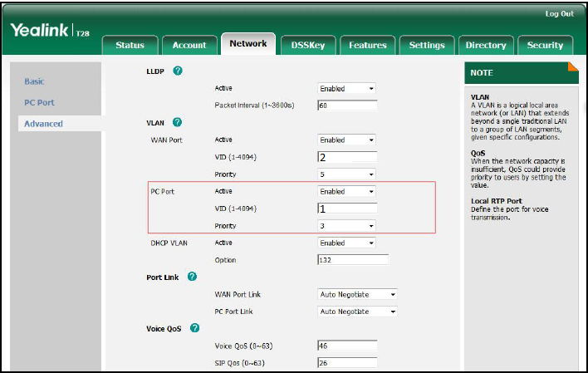The image size is (588, 373).
Task: Click the WAN Port label under VLAN
Action: [166, 140]
